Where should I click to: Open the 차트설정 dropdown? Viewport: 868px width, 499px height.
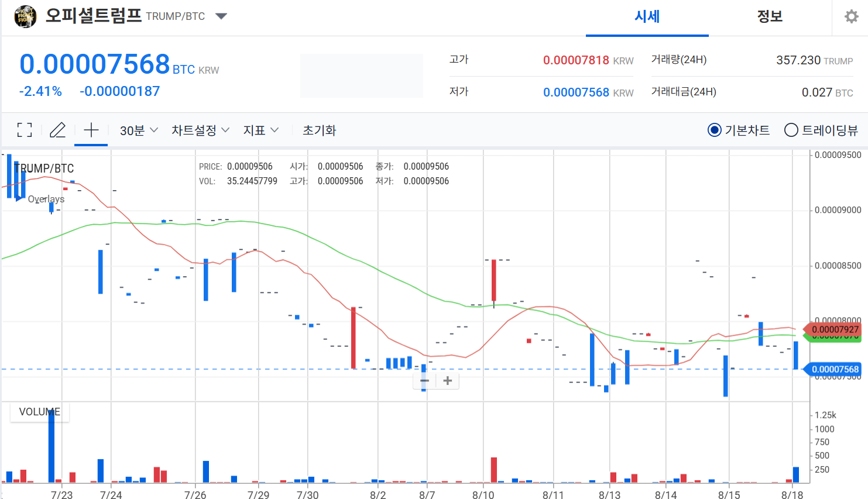[200, 130]
